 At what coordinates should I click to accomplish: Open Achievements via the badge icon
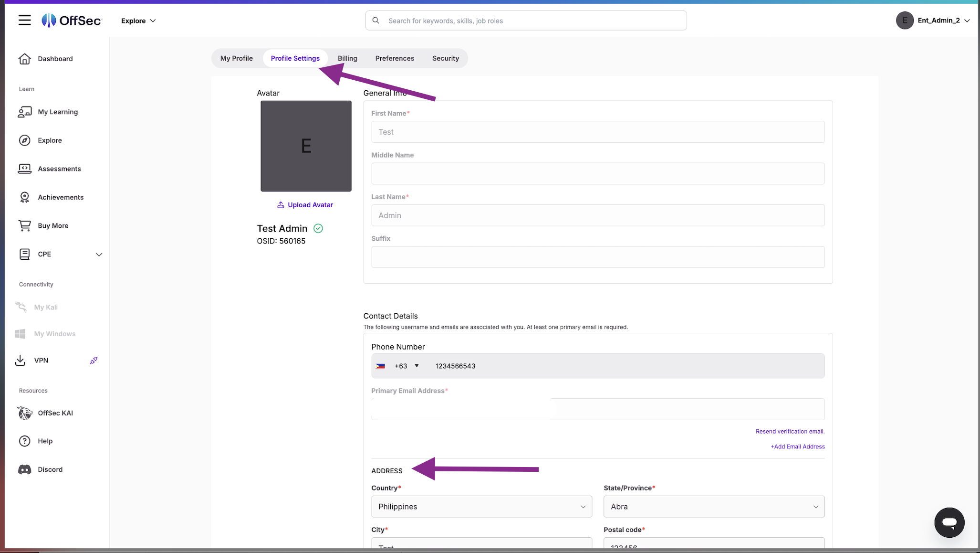tap(24, 197)
